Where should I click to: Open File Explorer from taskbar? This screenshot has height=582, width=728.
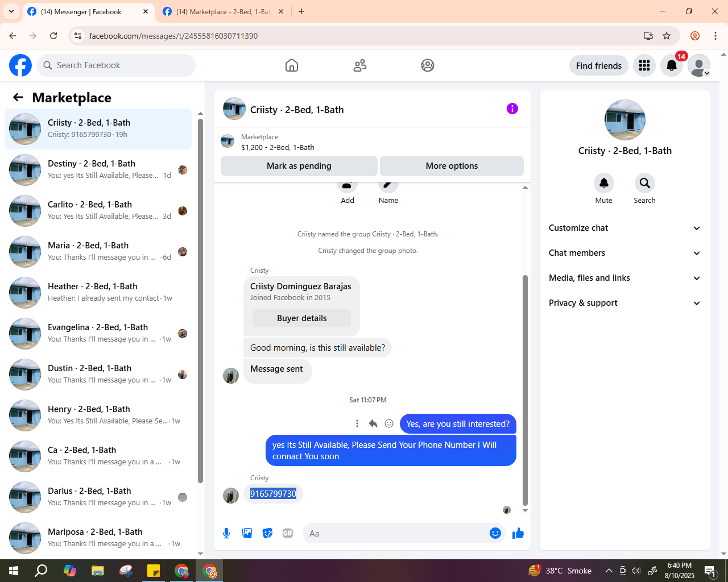coord(98,571)
